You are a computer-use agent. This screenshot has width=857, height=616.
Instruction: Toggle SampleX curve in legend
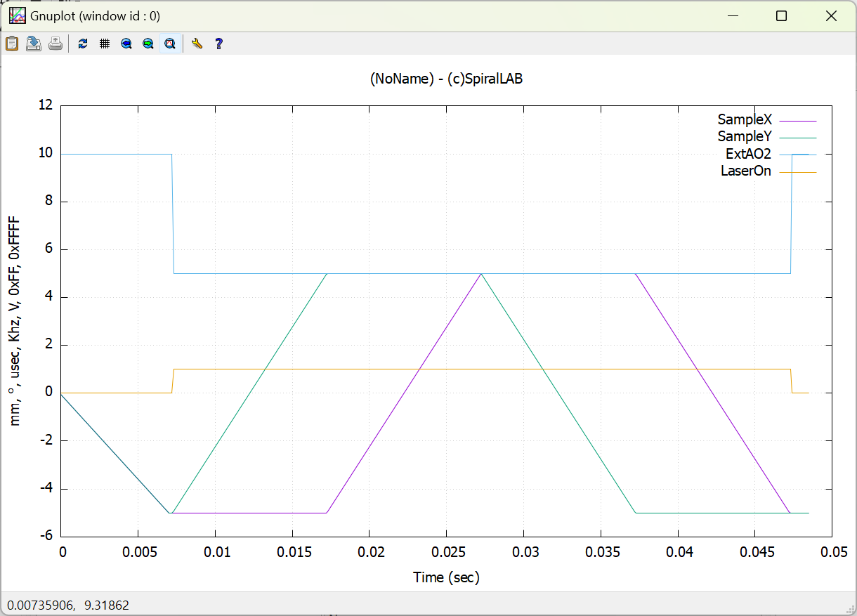tap(745, 119)
